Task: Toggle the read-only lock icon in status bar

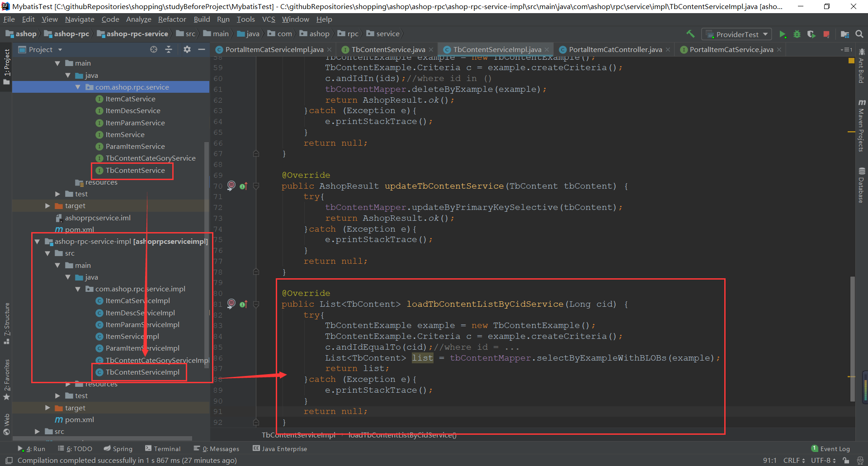Action: [x=846, y=460]
